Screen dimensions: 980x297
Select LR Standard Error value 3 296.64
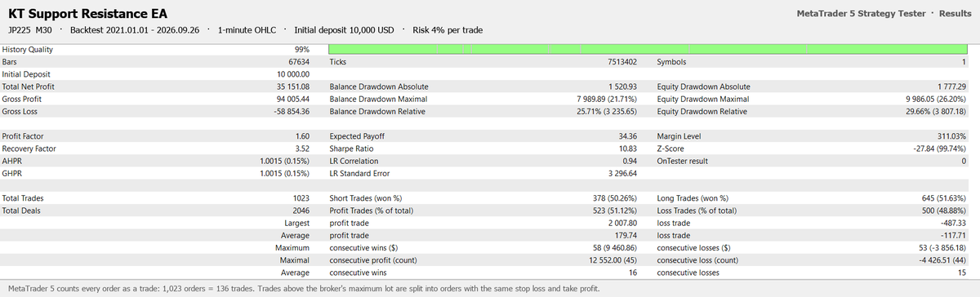[623, 173]
